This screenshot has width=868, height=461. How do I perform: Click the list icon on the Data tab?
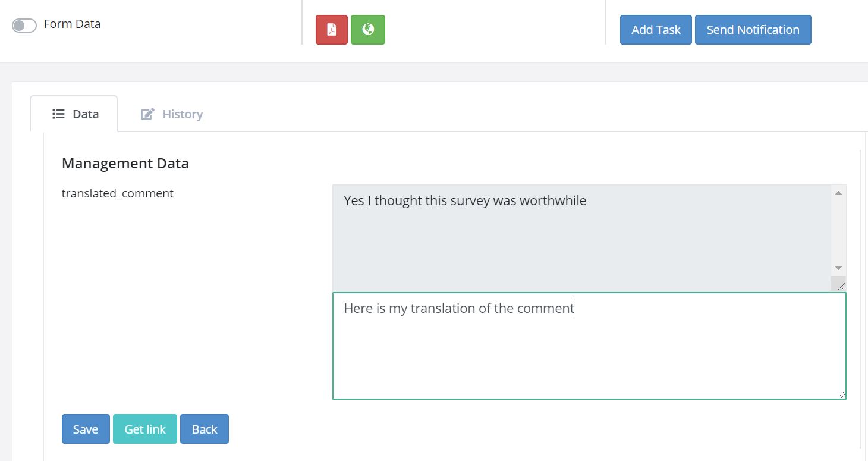click(x=58, y=114)
